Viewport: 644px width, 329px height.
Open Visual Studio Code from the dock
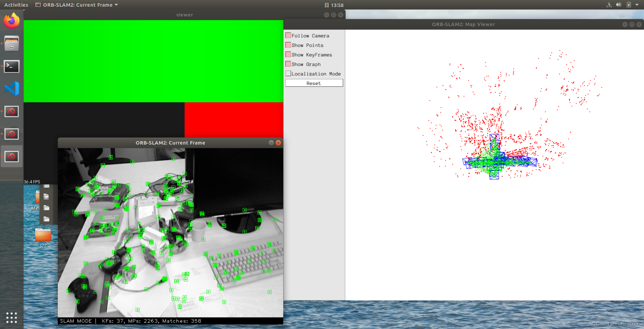point(12,89)
